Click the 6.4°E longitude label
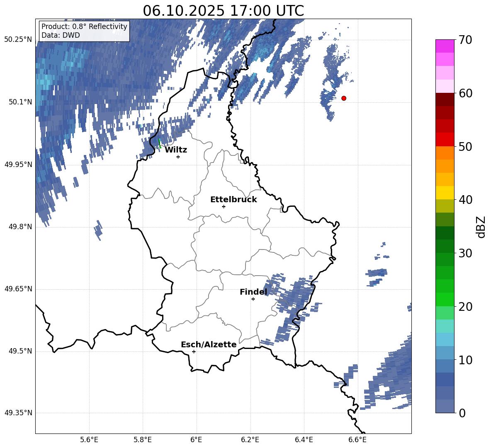 tap(304, 440)
